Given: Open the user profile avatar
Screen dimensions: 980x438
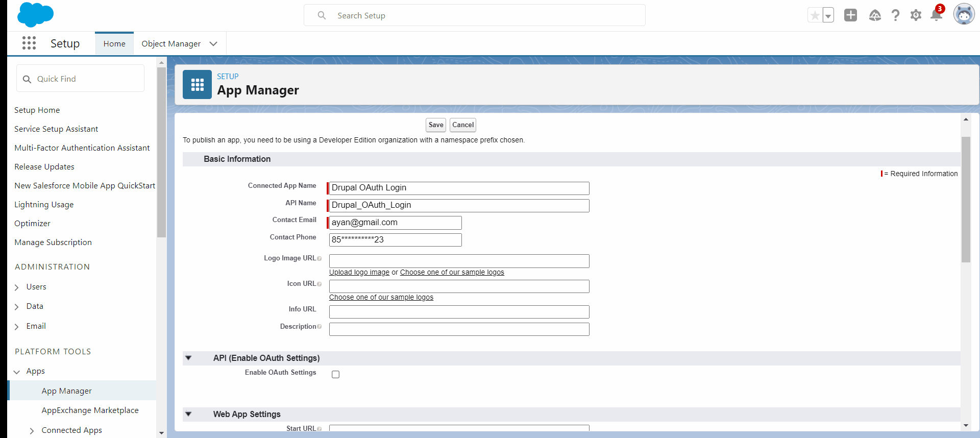Looking at the screenshot, I should pyautogui.click(x=964, y=14).
